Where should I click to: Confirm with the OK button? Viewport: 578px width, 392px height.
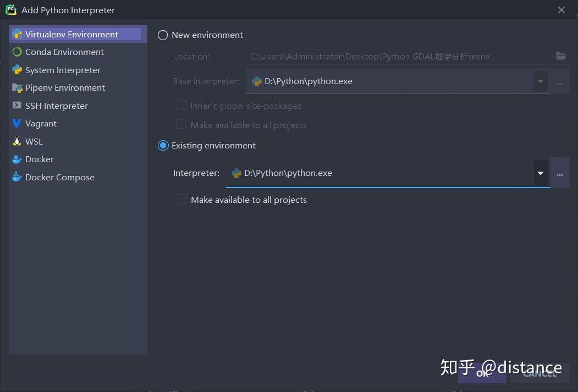[483, 373]
